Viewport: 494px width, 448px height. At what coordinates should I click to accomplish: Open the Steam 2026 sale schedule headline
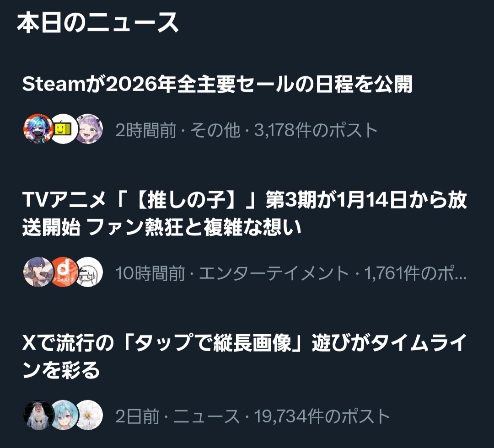click(x=217, y=85)
